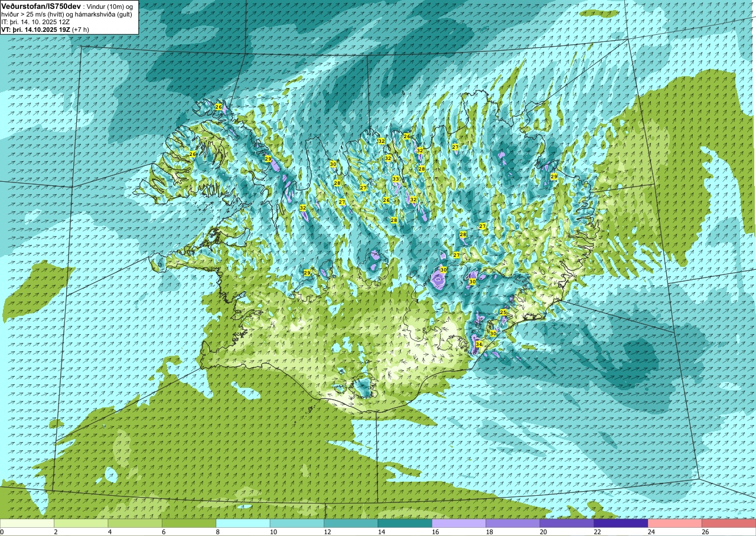Screen dimensions: 756x536
Task: Click the legend scale number 14
Action: pos(382,532)
